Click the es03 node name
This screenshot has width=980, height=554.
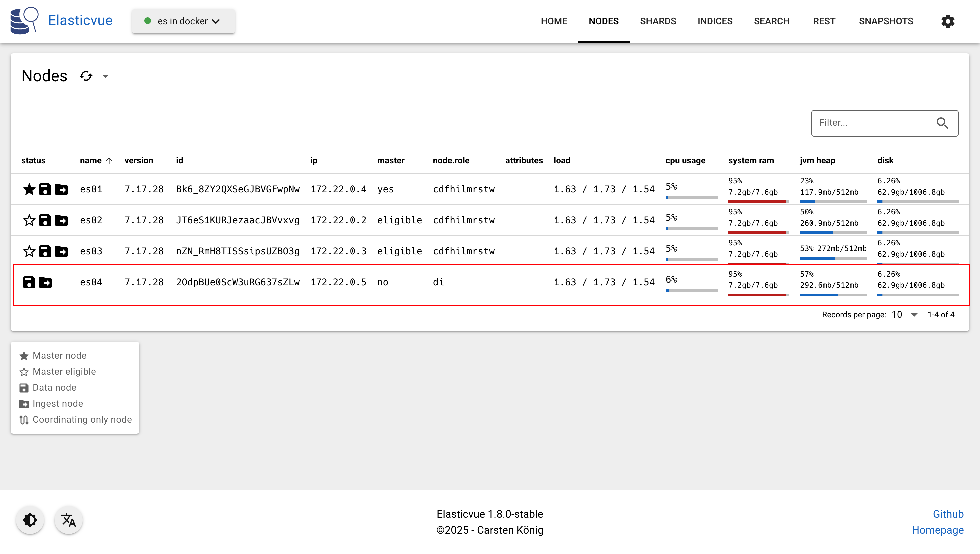(91, 251)
